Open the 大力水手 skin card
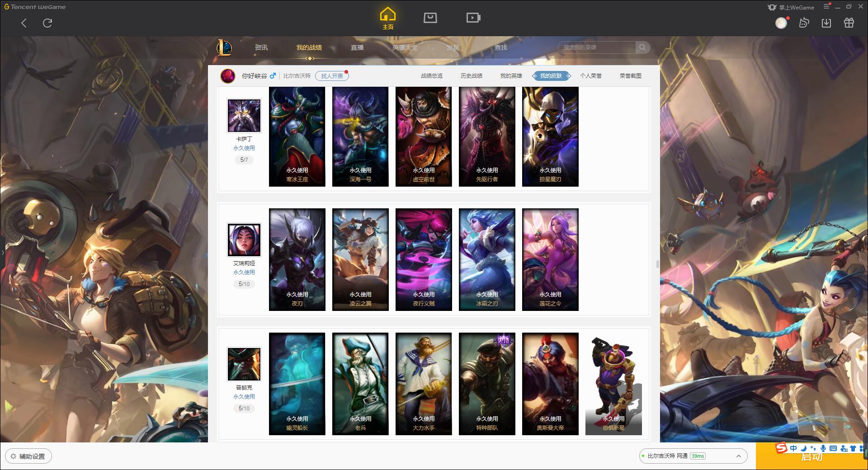Viewport: 868px width, 470px height. [x=424, y=384]
